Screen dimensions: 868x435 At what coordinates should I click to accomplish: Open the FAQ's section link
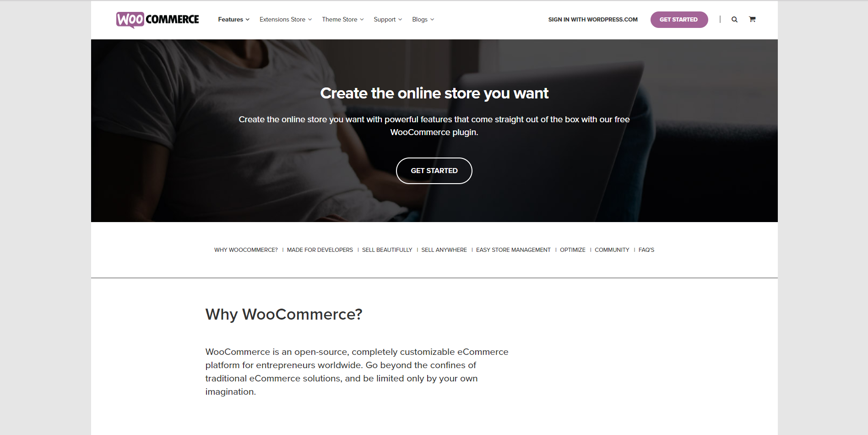point(646,250)
